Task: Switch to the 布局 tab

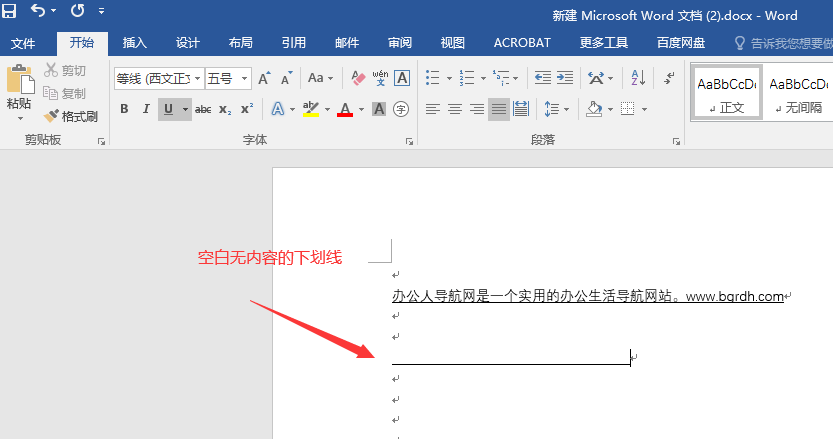Action: pos(241,43)
